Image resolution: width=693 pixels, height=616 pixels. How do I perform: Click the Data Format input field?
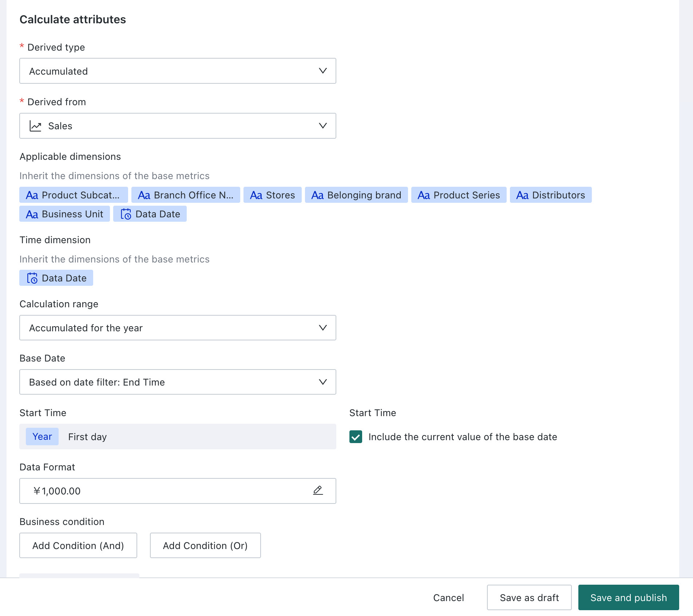click(178, 491)
